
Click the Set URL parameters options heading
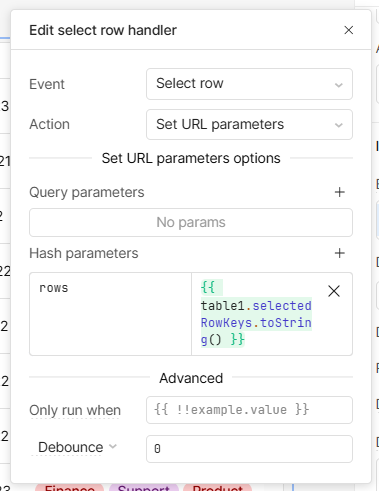pyautogui.click(x=191, y=158)
